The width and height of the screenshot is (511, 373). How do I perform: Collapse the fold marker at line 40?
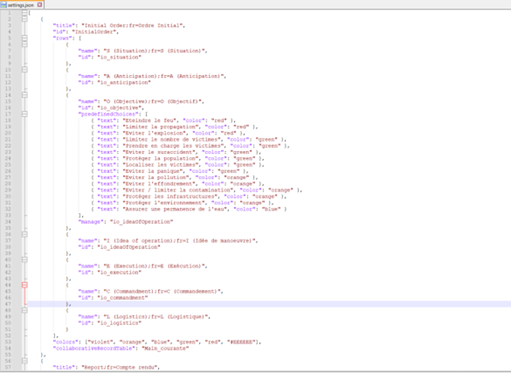[25, 260]
